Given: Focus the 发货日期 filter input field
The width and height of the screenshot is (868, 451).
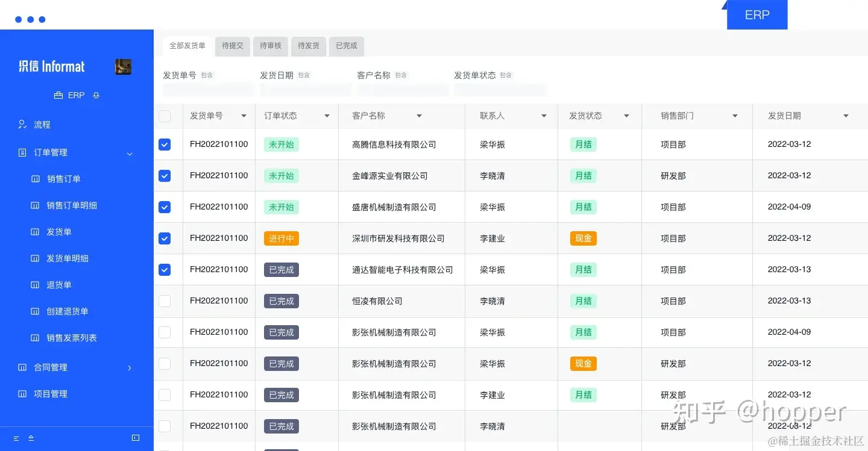Looking at the screenshot, I should pos(306,90).
